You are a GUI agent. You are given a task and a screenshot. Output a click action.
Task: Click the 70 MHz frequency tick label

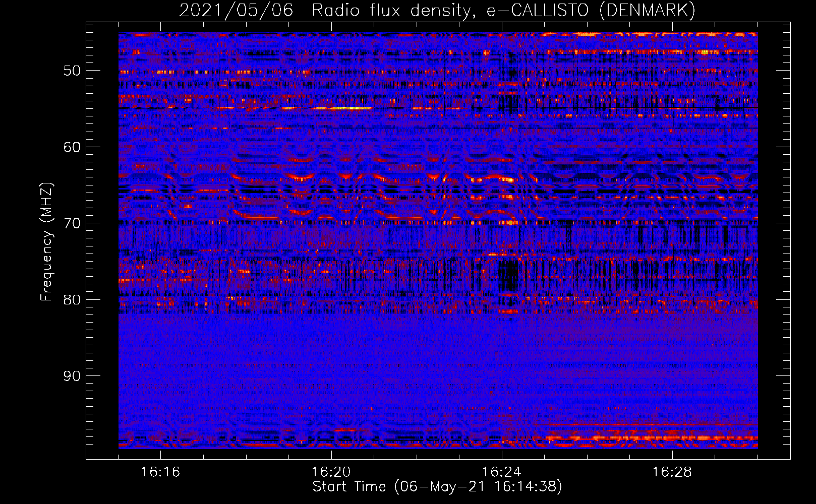[x=72, y=223]
